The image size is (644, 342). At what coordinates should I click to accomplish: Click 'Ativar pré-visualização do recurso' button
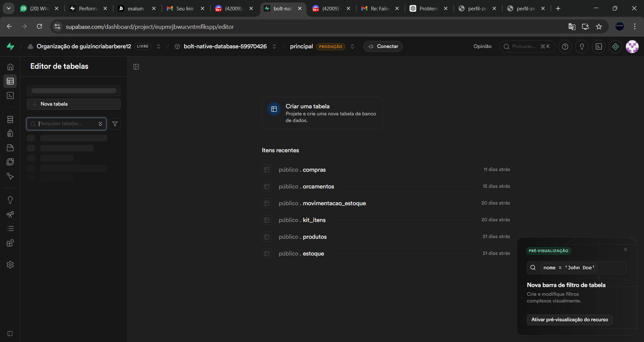570,320
